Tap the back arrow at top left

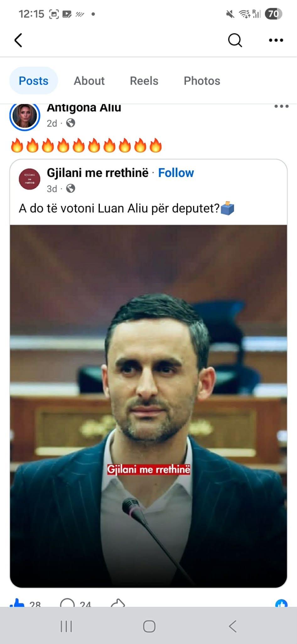18,40
